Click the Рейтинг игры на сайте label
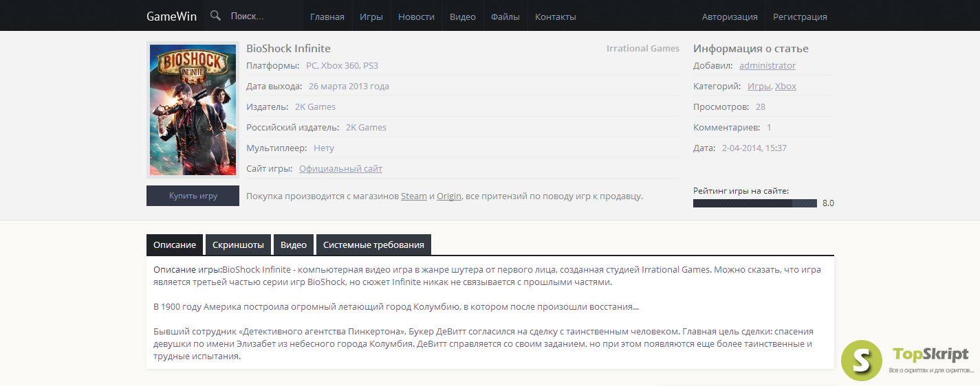The height and width of the screenshot is (386, 980). [741, 190]
